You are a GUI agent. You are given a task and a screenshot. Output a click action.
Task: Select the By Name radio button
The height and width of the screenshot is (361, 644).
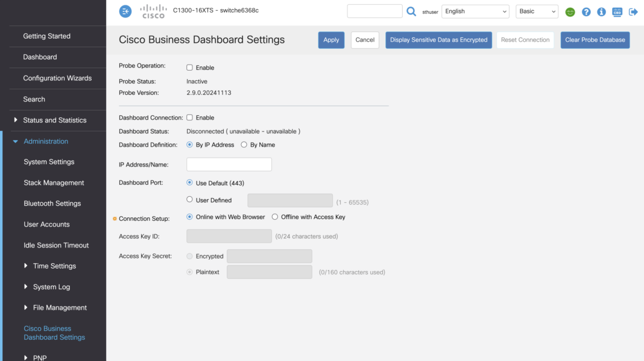coord(244,145)
